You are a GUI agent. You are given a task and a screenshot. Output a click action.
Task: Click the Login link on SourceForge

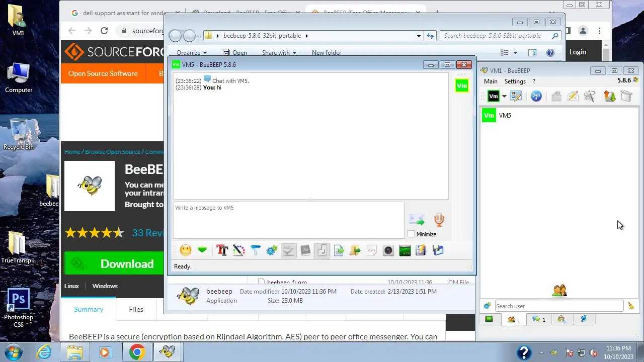(x=578, y=52)
